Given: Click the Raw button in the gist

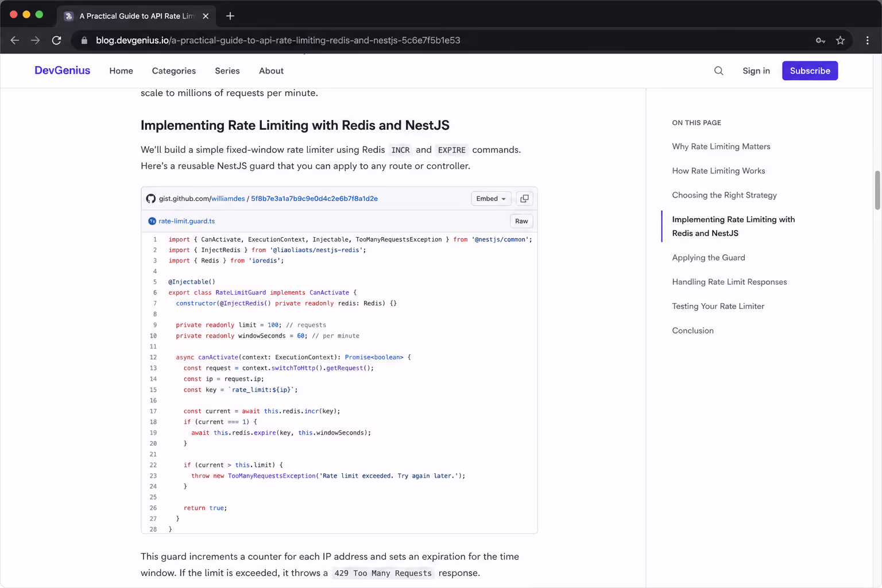Looking at the screenshot, I should point(521,221).
